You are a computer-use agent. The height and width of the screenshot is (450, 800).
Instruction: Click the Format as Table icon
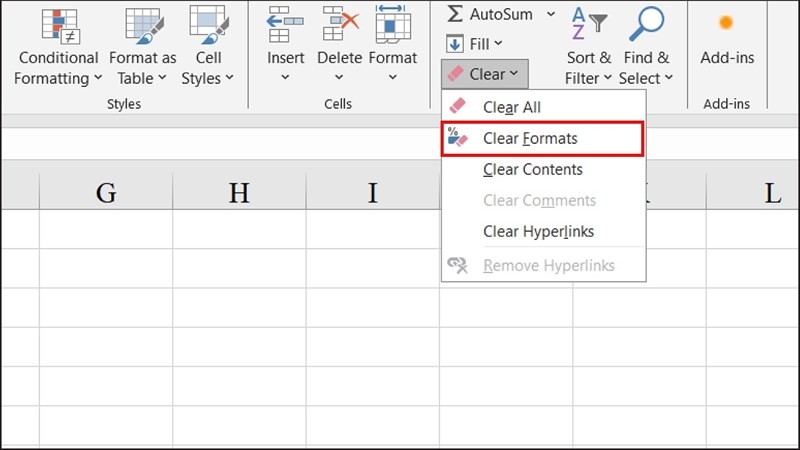pyautogui.click(x=144, y=26)
